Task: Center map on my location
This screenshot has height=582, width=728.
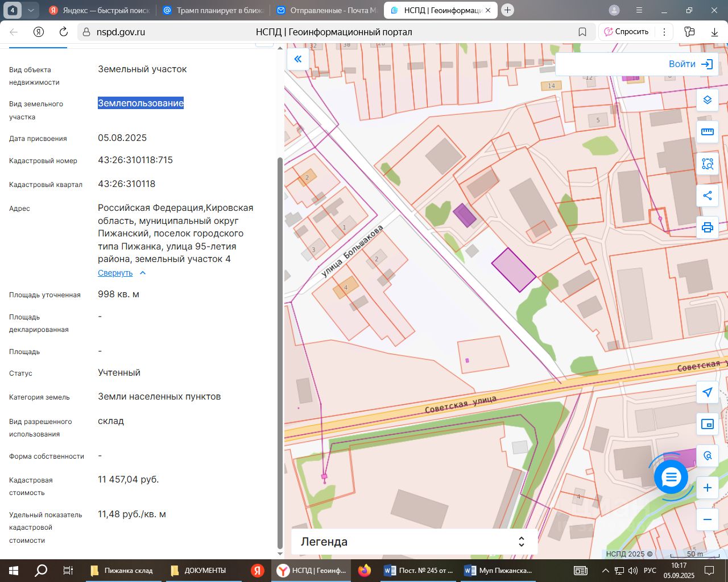Action: tap(708, 392)
